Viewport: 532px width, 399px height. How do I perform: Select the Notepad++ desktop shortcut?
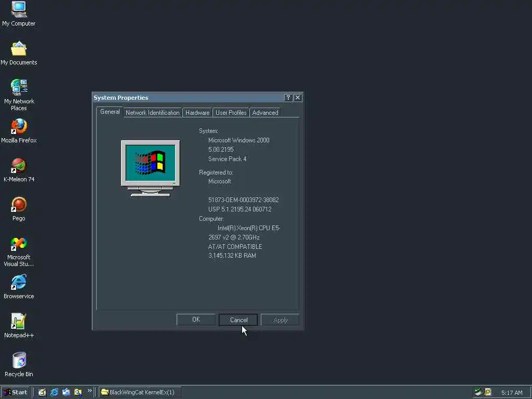click(x=19, y=326)
